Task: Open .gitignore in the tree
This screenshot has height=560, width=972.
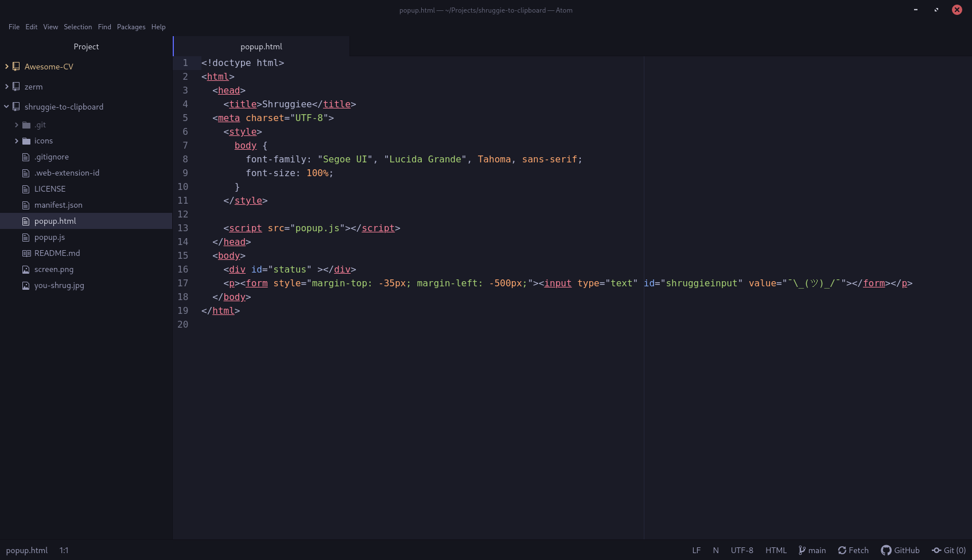Action: [52, 157]
